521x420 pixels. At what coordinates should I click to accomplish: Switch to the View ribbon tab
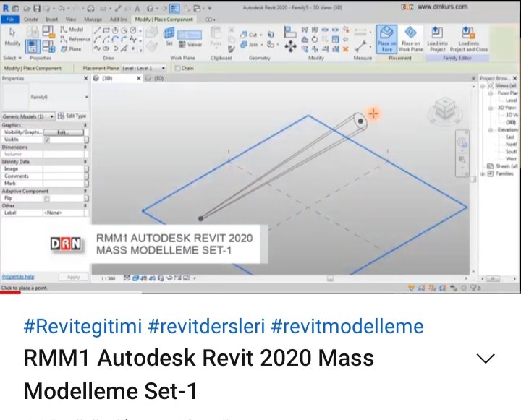tap(71, 20)
